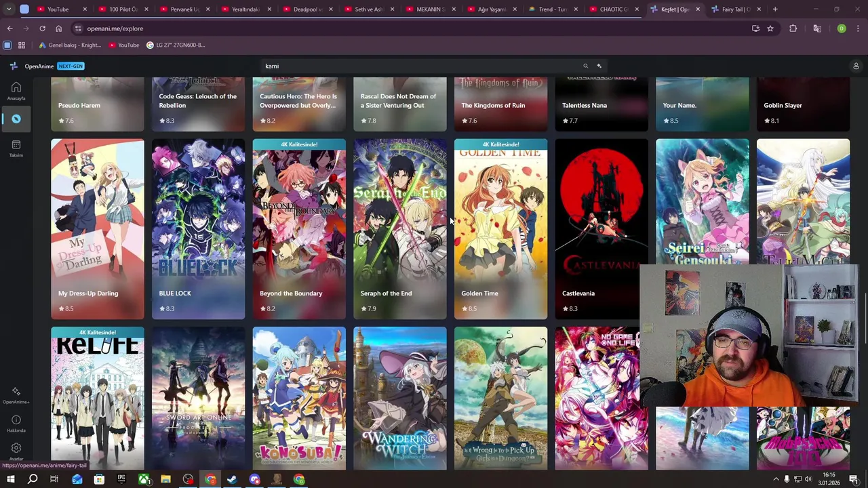868x488 pixels.
Task: Show hidden system tray icons chevron
Action: pos(776,479)
